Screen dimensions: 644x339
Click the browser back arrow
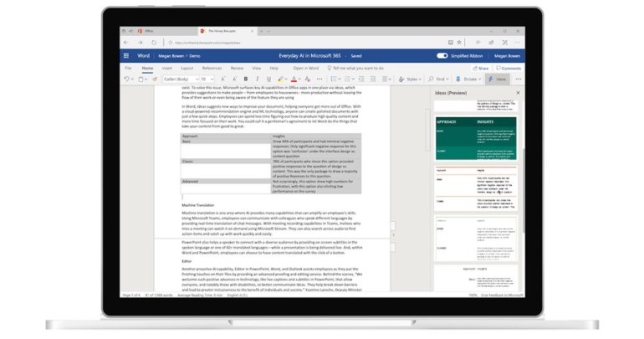(x=126, y=41)
